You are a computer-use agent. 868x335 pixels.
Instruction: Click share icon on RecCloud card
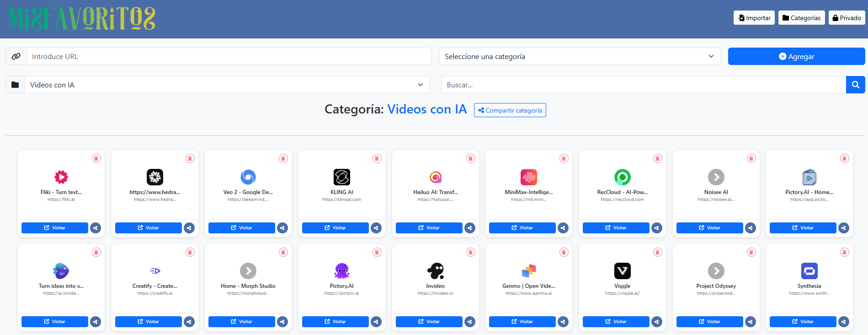pyautogui.click(x=657, y=228)
